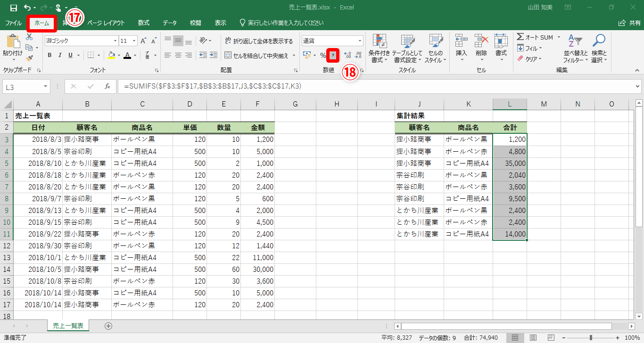The width and height of the screenshot is (644, 343).
Task: Collapse the ribbon with the chevron
Action: pos(637,70)
